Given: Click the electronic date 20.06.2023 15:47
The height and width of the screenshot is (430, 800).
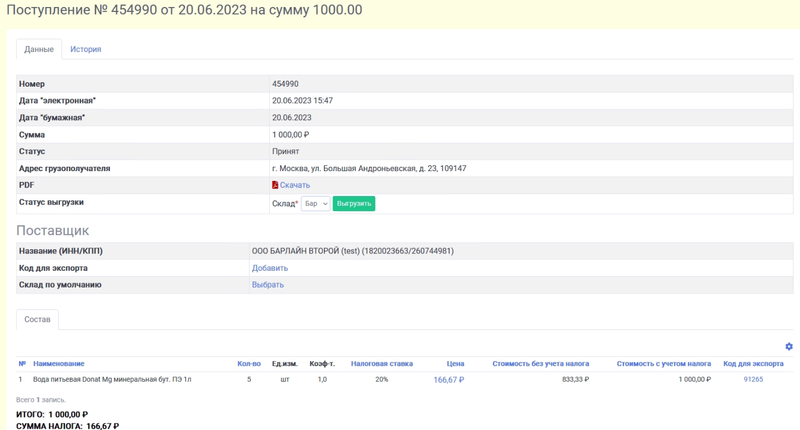Looking at the screenshot, I should [x=302, y=100].
